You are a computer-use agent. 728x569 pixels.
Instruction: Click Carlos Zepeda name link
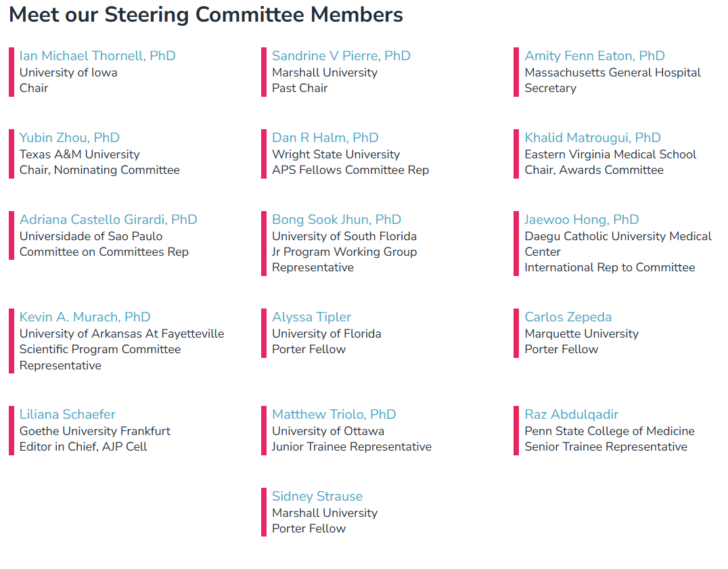(x=568, y=317)
